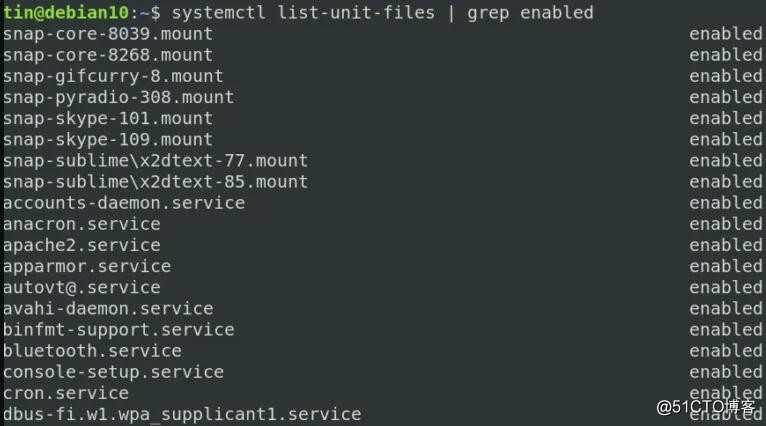
Task: Select the snap-skype-101.mount entry
Action: click(x=108, y=119)
